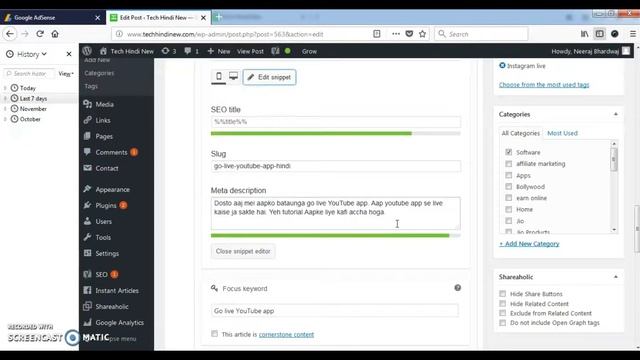Open a new browser tab
Viewport: 640px width, 360px height.
219,17
